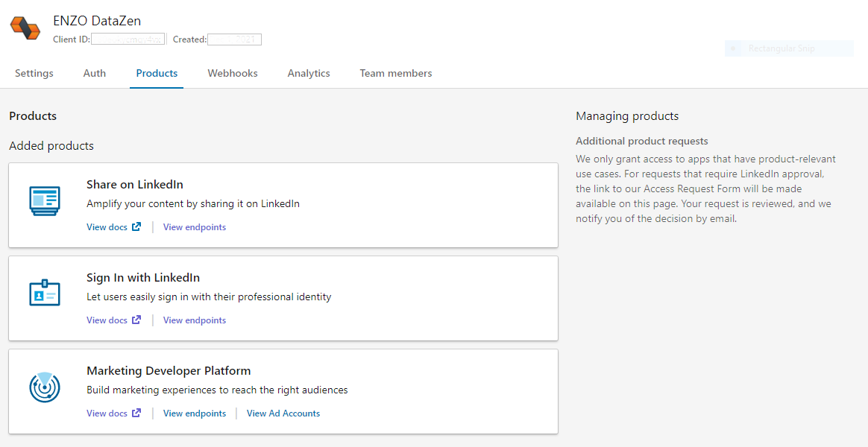
Task: View endpoints for Share on LinkedIn
Action: click(x=195, y=226)
